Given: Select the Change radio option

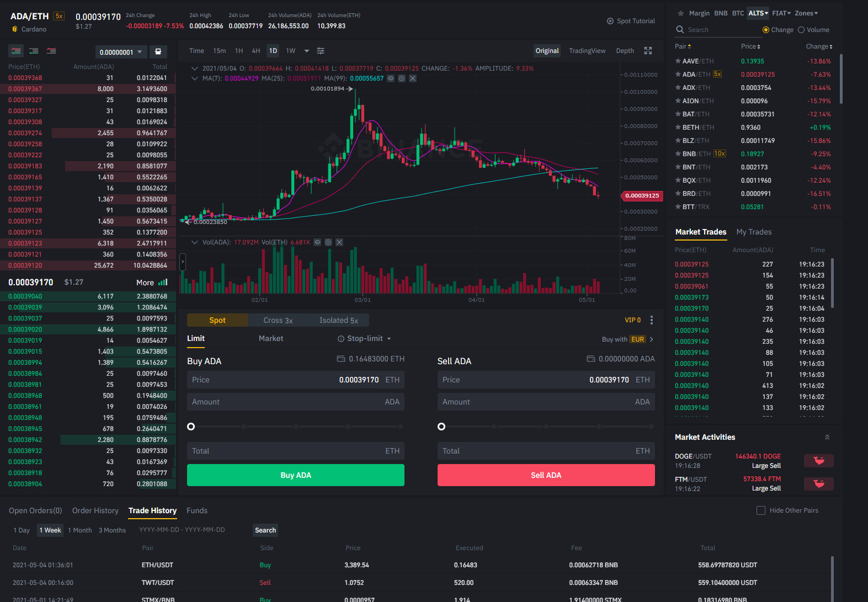Looking at the screenshot, I should pos(766,30).
